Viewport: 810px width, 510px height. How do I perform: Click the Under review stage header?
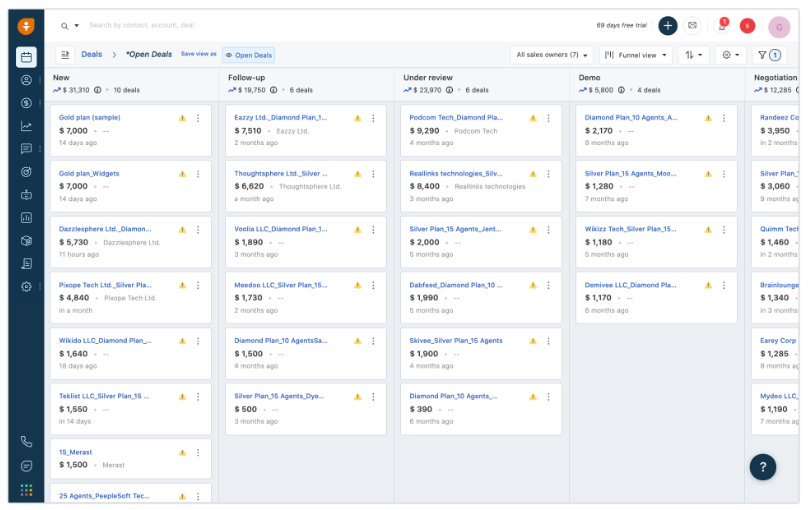428,78
